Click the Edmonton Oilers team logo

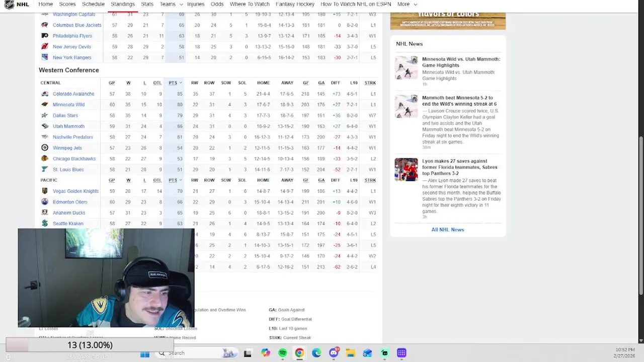pyautogui.click(x=45, y=202)
